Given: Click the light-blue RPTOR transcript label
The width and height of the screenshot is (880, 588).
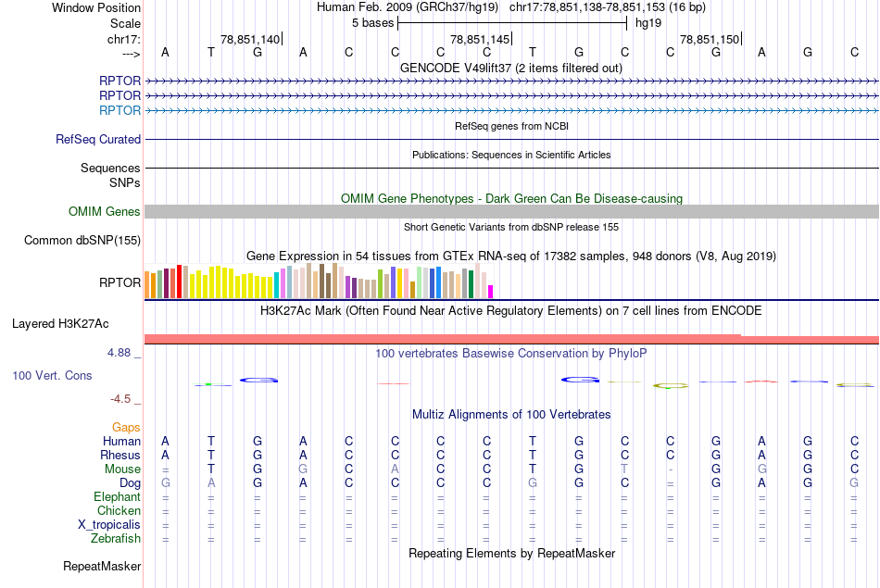Looking at the screenshot, I should pyautogui.click(x=119, y=110).
